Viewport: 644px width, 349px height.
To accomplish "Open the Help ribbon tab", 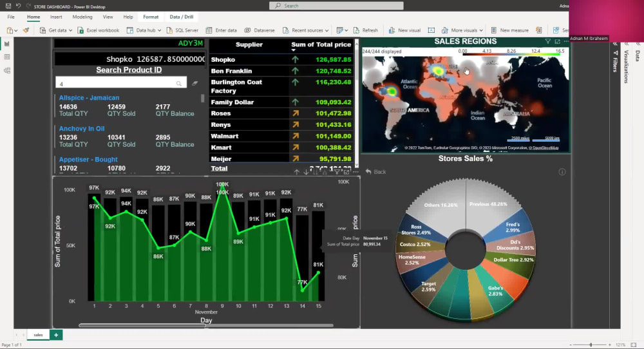I will [128, 17].
